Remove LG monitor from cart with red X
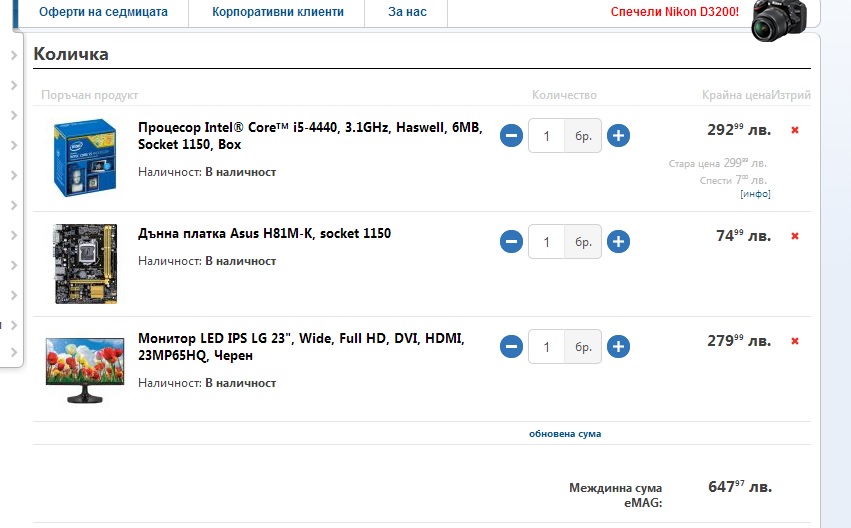The width and height of the screenshot is (851, 528). tap(795, 341)
